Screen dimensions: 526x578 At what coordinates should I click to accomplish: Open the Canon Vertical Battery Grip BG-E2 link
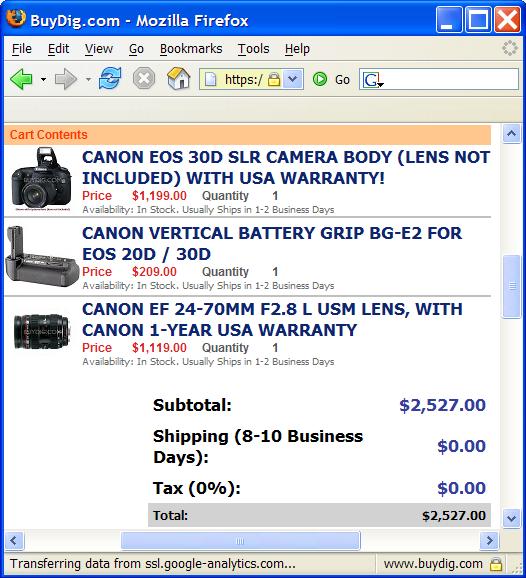click(272, 244)
